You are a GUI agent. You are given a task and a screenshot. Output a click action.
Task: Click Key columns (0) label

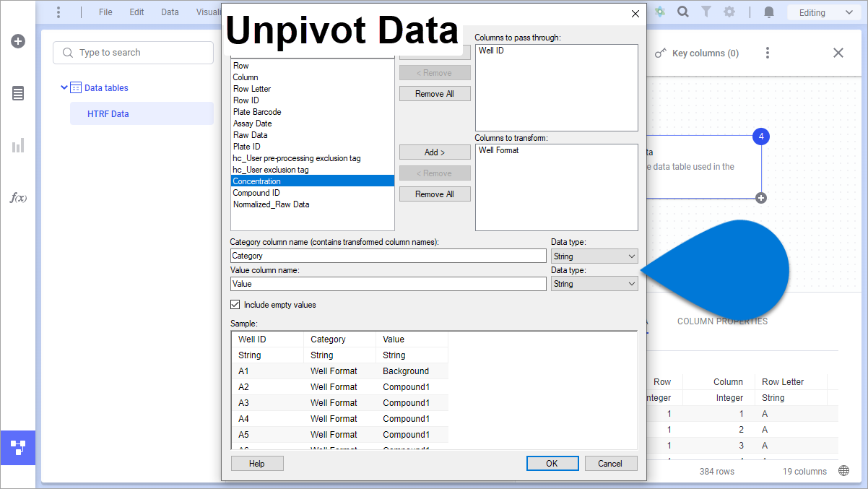706,53
